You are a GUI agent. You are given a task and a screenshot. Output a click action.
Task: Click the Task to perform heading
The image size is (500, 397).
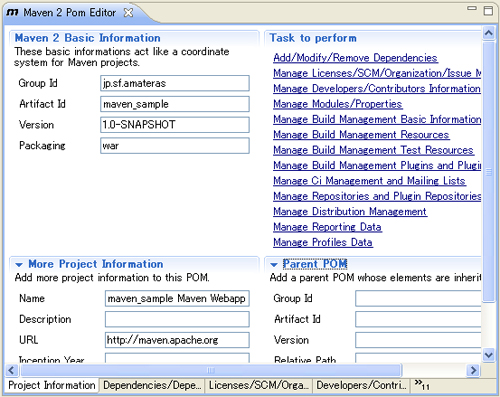pos(313,38)
